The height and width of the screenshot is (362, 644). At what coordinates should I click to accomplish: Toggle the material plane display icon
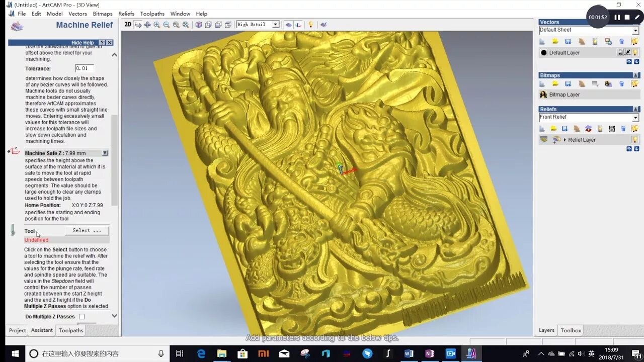[x=288, y=25]
